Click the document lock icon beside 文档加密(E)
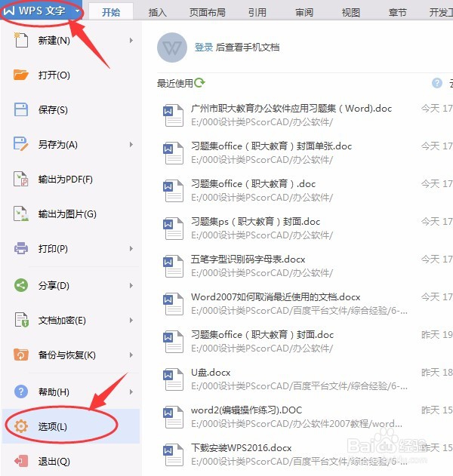 (22, 320)
